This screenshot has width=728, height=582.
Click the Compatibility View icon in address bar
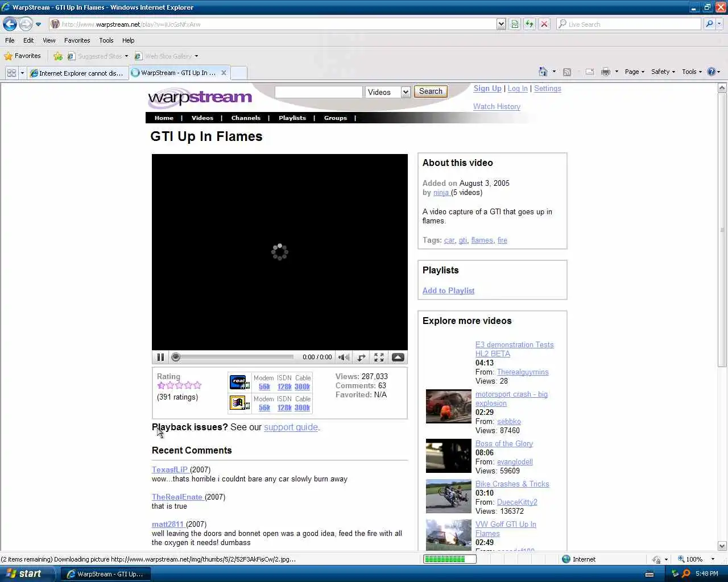[515, 24]
